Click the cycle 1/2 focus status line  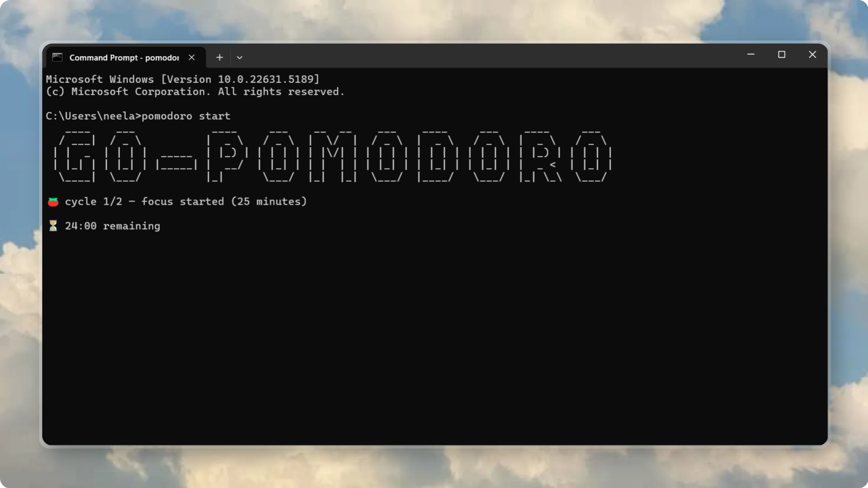coord(186,201)
